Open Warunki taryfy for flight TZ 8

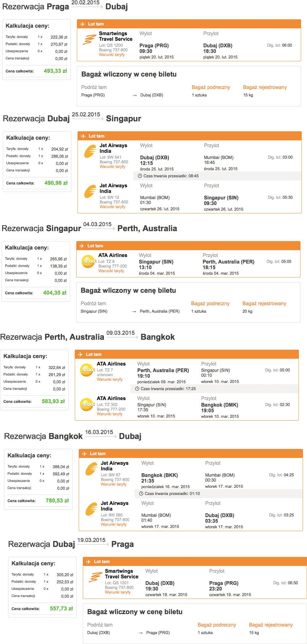pos(111,271)
